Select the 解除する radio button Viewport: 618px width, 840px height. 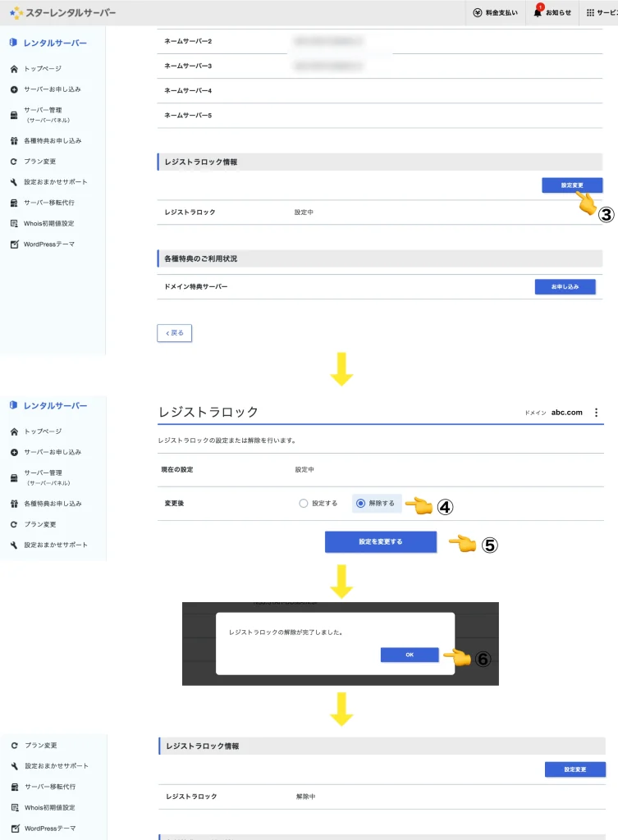[360, 504]
